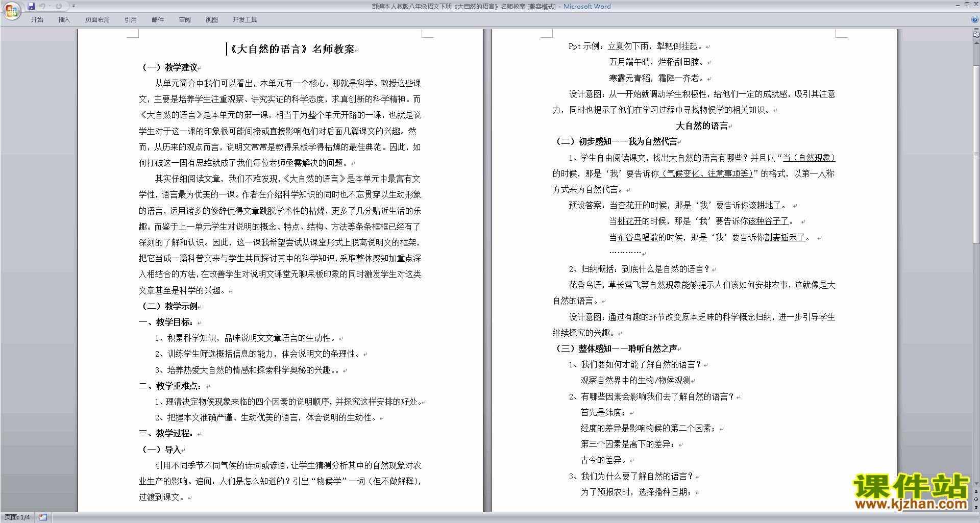Click heading （一）导入
980x523 pixels.
pos(161,450)
